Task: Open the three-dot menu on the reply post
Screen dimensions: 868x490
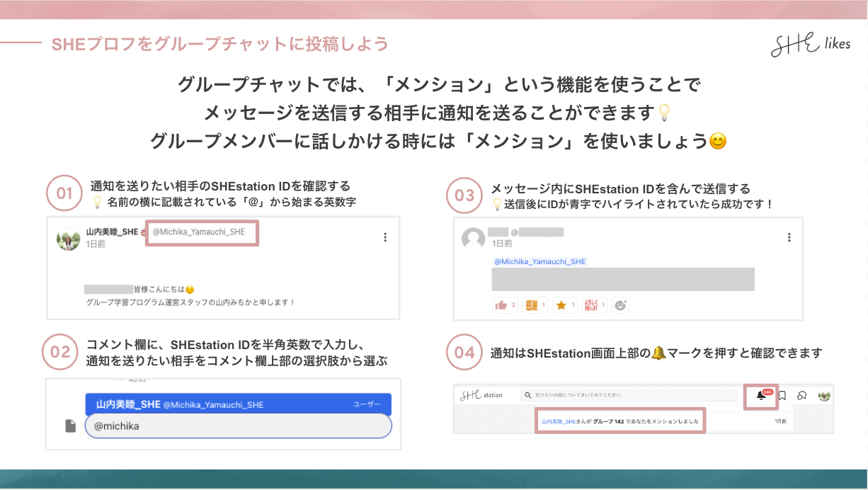Action: [x=789, y=238]
